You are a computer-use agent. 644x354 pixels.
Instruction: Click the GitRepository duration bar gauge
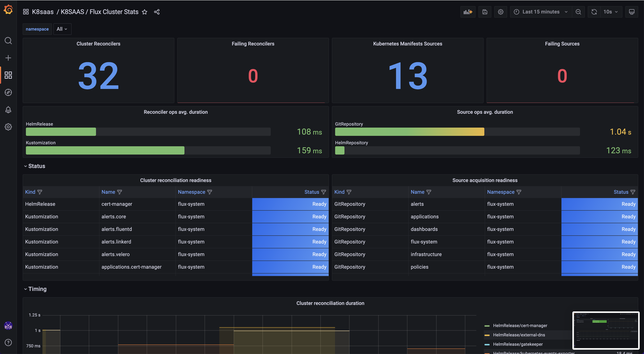pos(457,132)
